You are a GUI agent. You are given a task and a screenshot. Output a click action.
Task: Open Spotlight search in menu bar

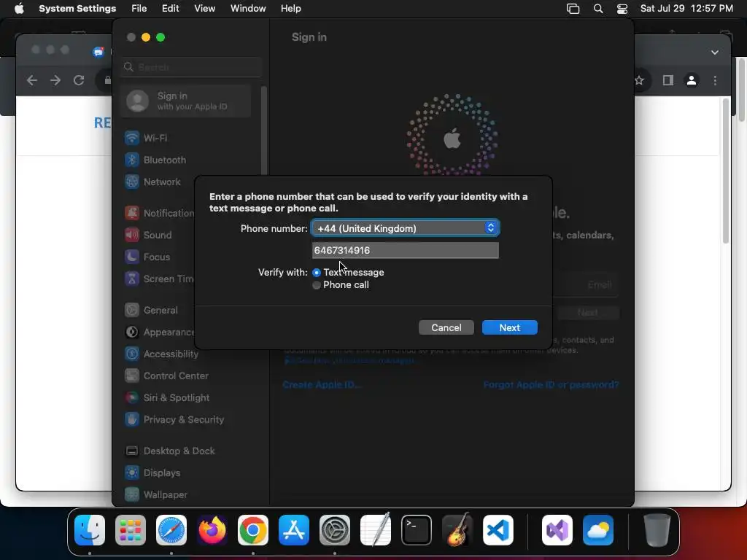(x=598, y=9)
